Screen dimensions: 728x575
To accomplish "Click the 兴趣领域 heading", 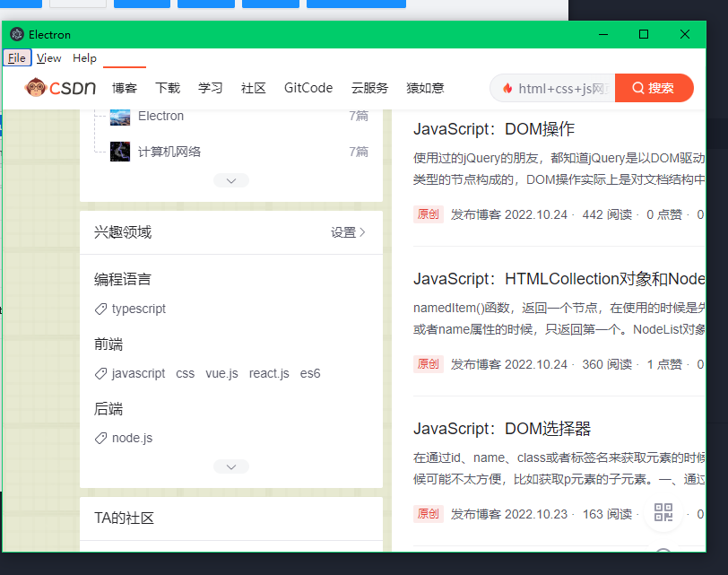I will click(123, 231).
